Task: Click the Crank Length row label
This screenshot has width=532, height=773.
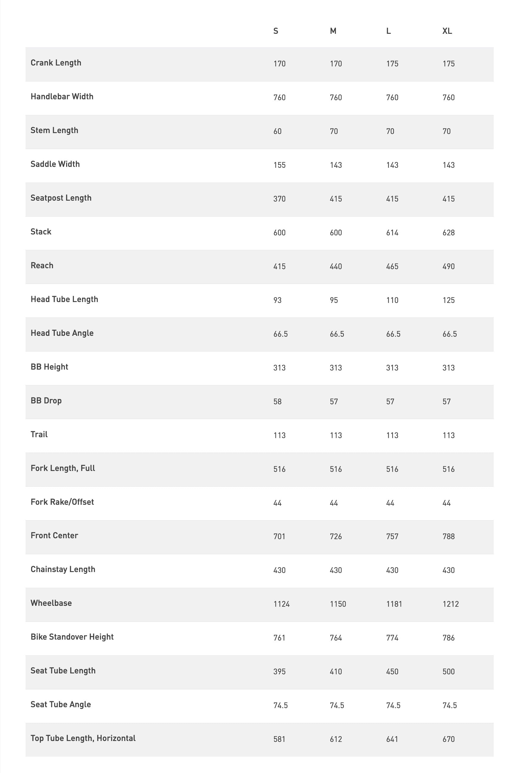Action: coord(56,63)
